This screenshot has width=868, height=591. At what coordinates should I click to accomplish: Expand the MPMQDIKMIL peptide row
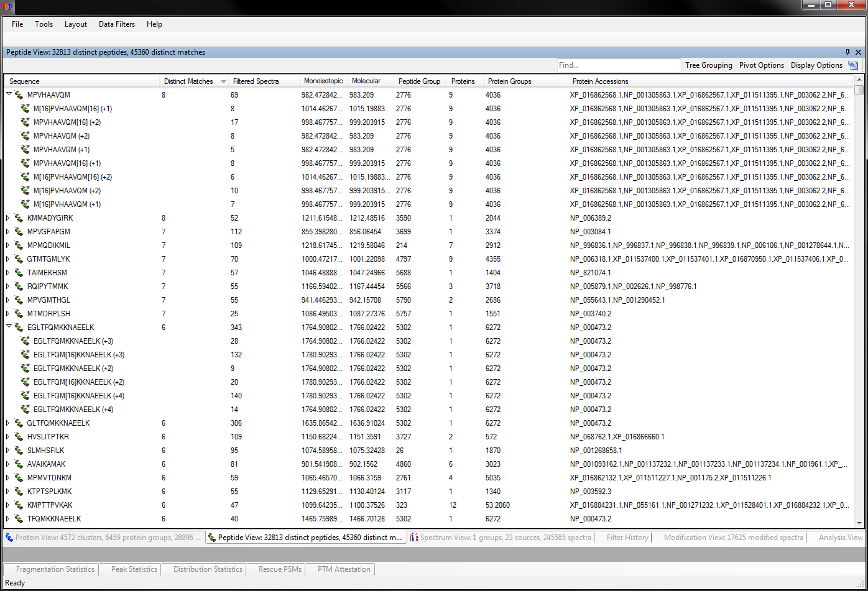click(8, 245)
